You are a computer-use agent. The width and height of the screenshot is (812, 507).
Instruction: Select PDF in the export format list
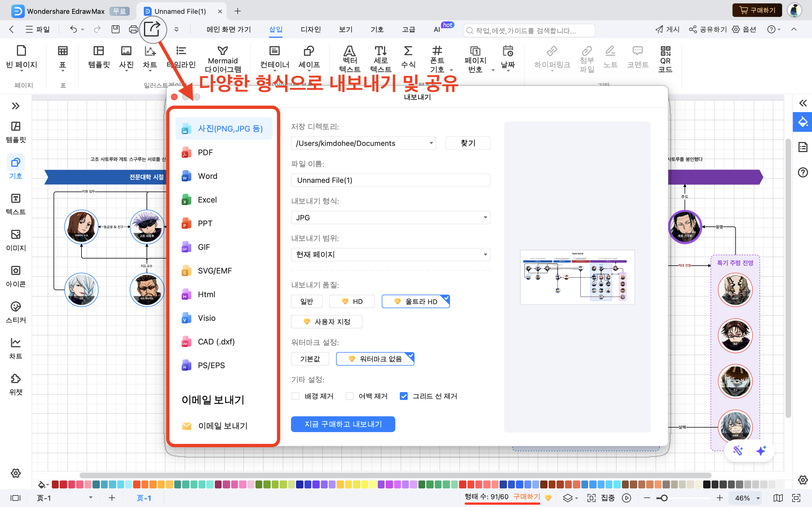coord(205,153)
